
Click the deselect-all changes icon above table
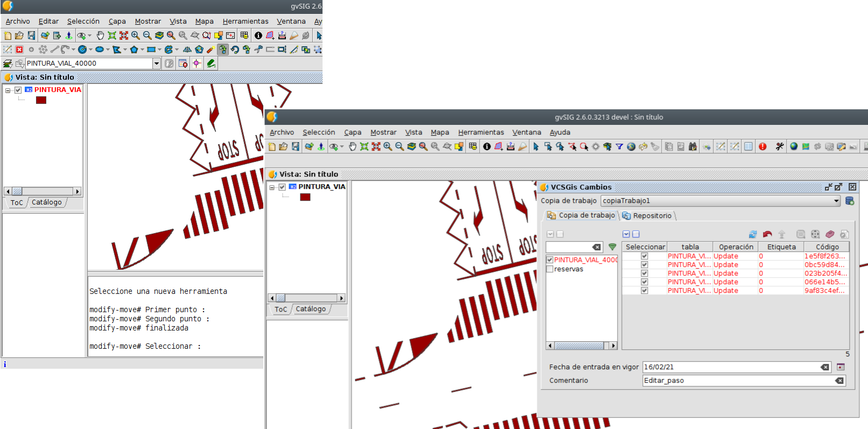pos(636,234)
